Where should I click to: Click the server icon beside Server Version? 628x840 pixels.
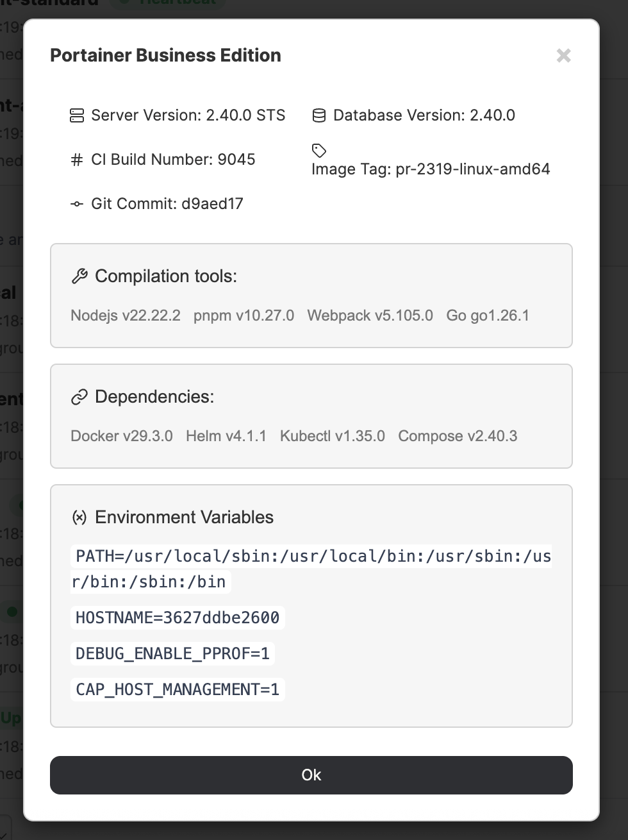tap(77, 115)
